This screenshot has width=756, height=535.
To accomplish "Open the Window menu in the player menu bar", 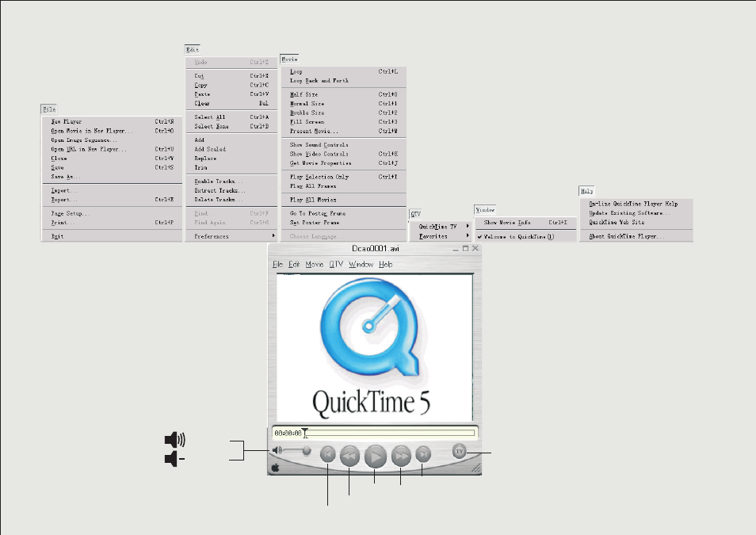I will tap(361, 265).
